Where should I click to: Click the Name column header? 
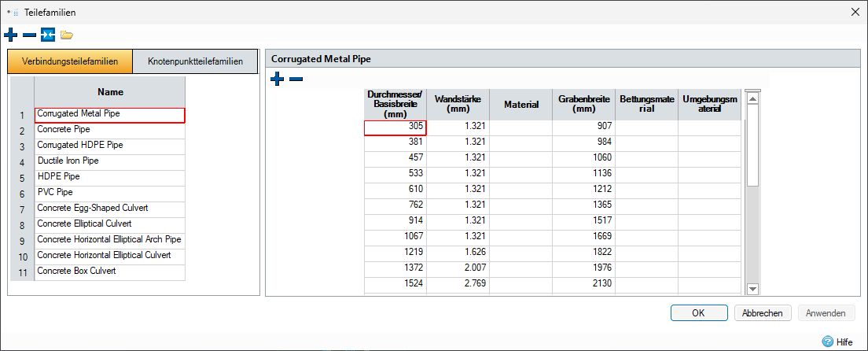click(x=110, y=92)
